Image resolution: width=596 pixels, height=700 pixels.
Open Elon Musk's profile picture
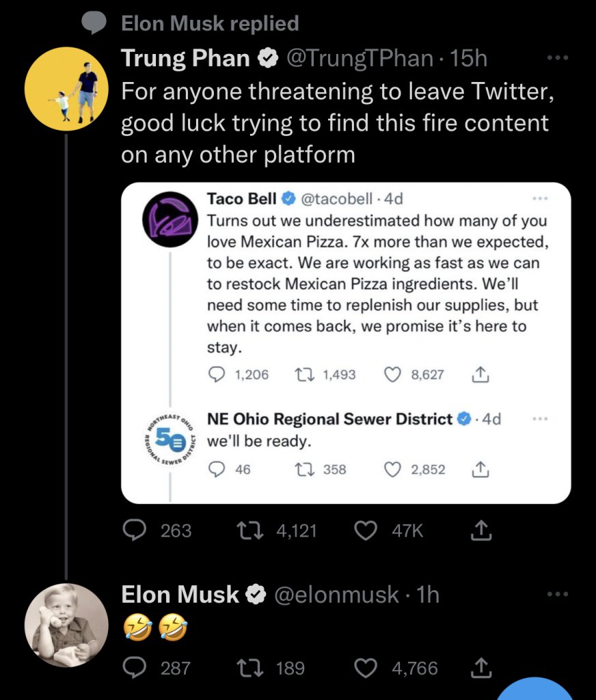point(66,625)
